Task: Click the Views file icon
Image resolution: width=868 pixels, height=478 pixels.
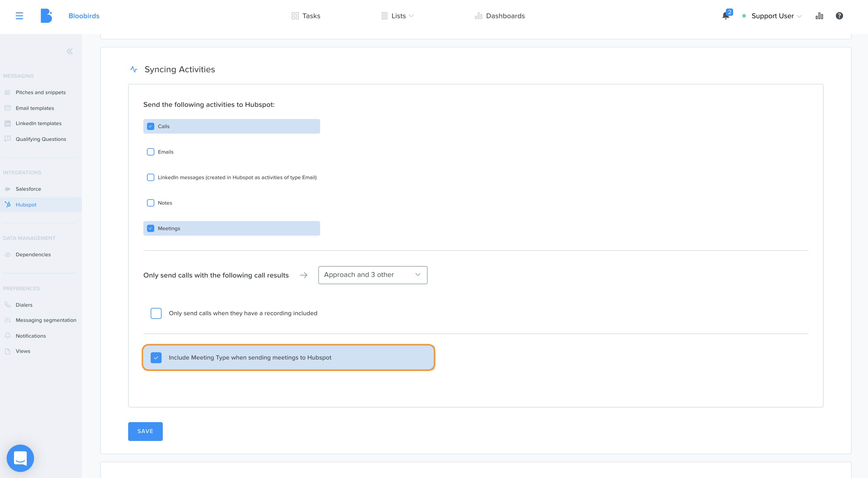Action: (7, 351)
